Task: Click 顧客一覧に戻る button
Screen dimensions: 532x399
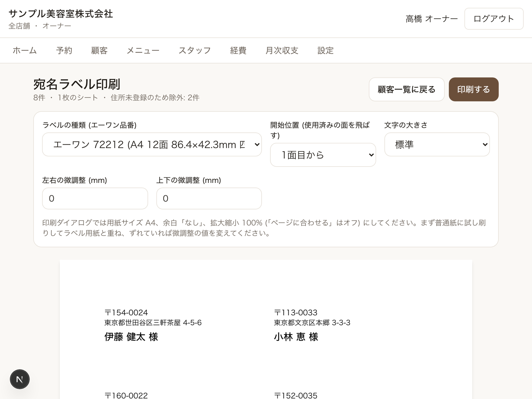Action: pos(407,89)
